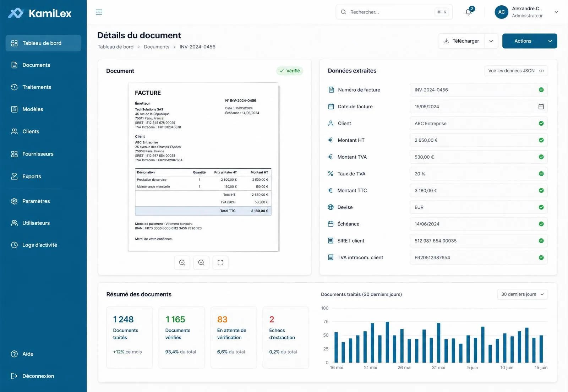The height and width of the screenshot is (392, 568).
Task: Click the Documents breadcrumb link
Action: click(x=157, y=47)
